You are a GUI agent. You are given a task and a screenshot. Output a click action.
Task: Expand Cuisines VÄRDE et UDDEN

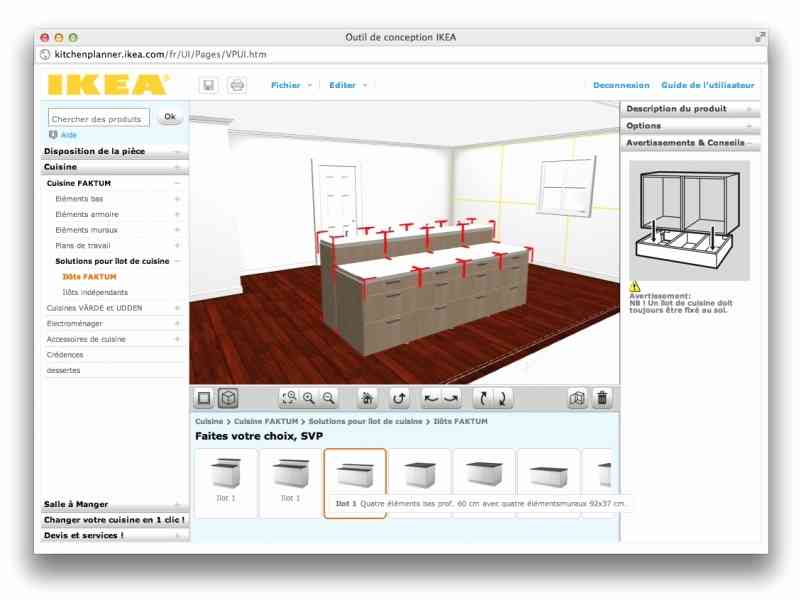[x=114, y=308]
